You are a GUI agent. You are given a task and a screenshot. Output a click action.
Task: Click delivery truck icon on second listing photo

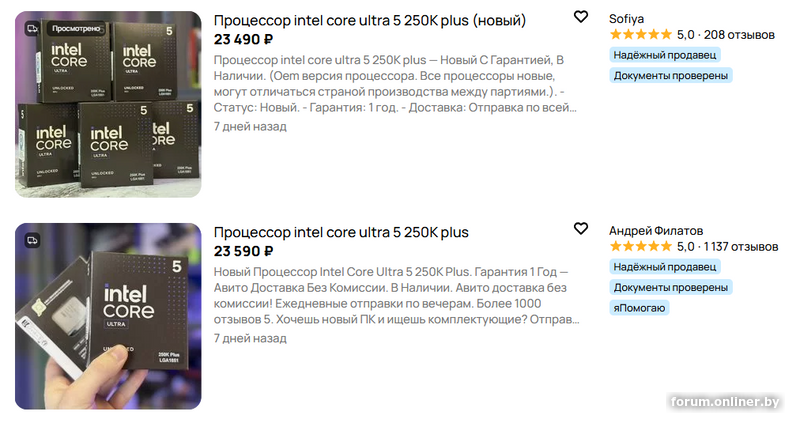point(32,241)
